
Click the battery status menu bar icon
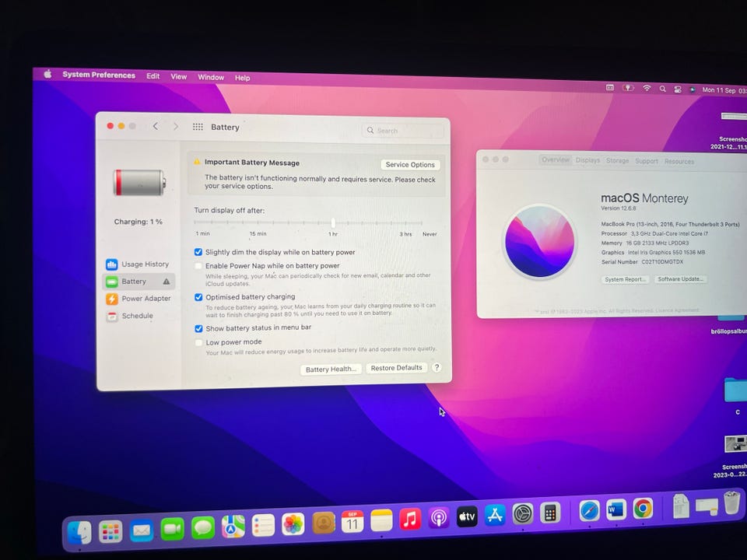click(x=629, y=88)
